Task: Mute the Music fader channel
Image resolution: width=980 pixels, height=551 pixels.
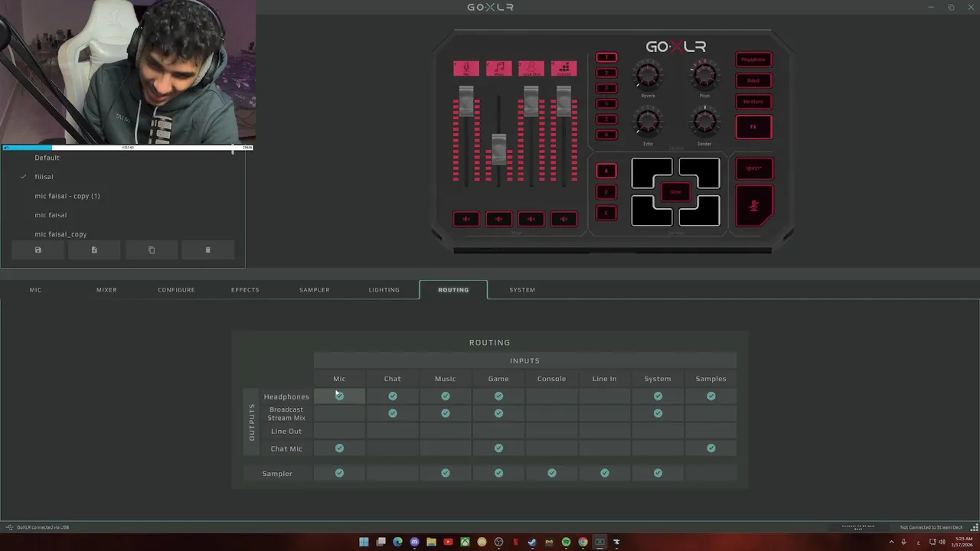Action: 498,219
